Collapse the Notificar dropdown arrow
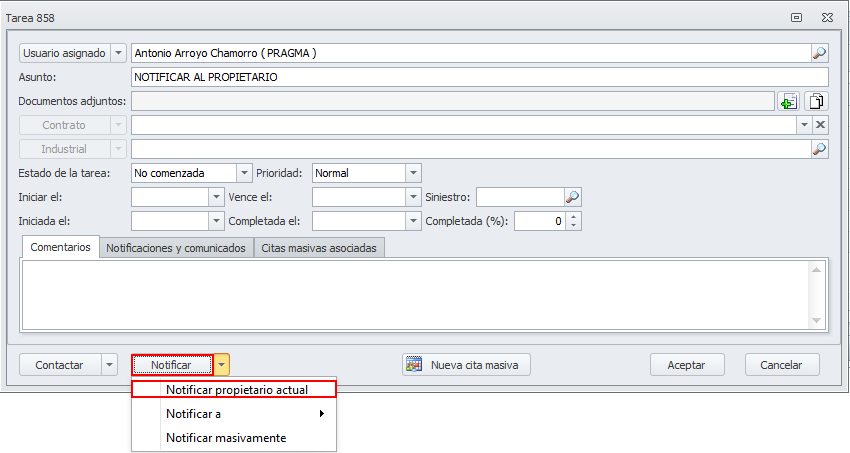 (x=221, y=365)
